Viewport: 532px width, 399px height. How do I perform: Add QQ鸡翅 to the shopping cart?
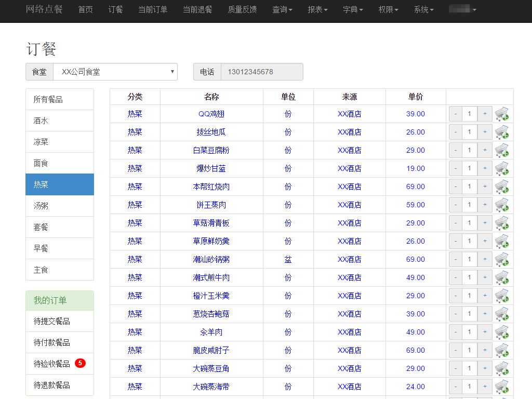coord(501,114)
